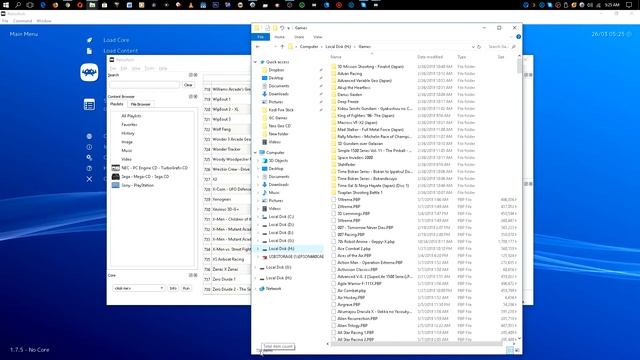The height and width of the screenshot is (360, 640).
Task: Open the quick access toolbar customize dropdown
Action: pos(289,28)
